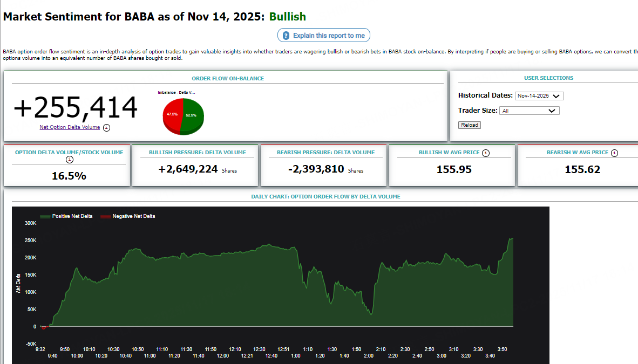Click info icon beside Net Option Delta Volume
This screenshot has width=638, height=364.
107,128
